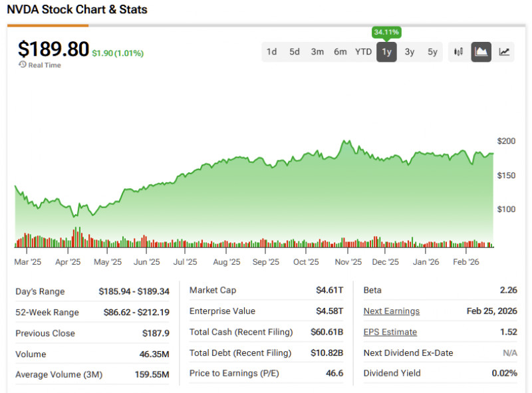Show year-to-date with YTD button
Screen dimensions: 532x393
click(363, 52)
